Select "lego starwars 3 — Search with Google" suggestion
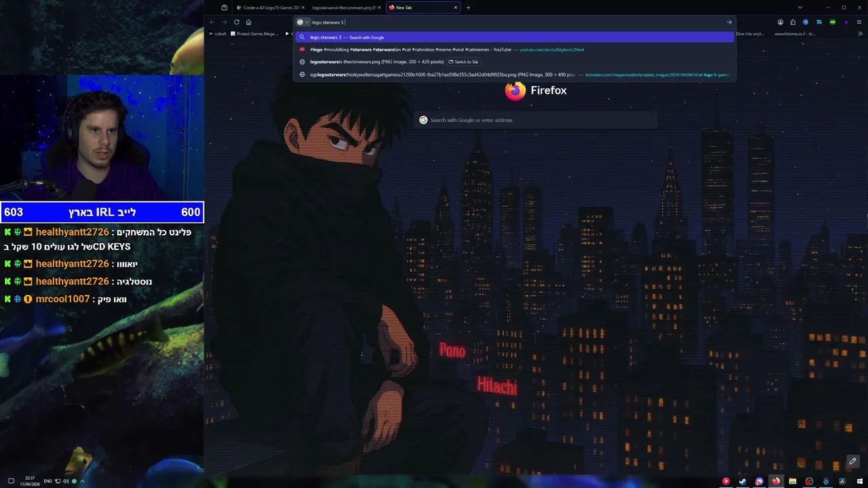 pos(515,37)
